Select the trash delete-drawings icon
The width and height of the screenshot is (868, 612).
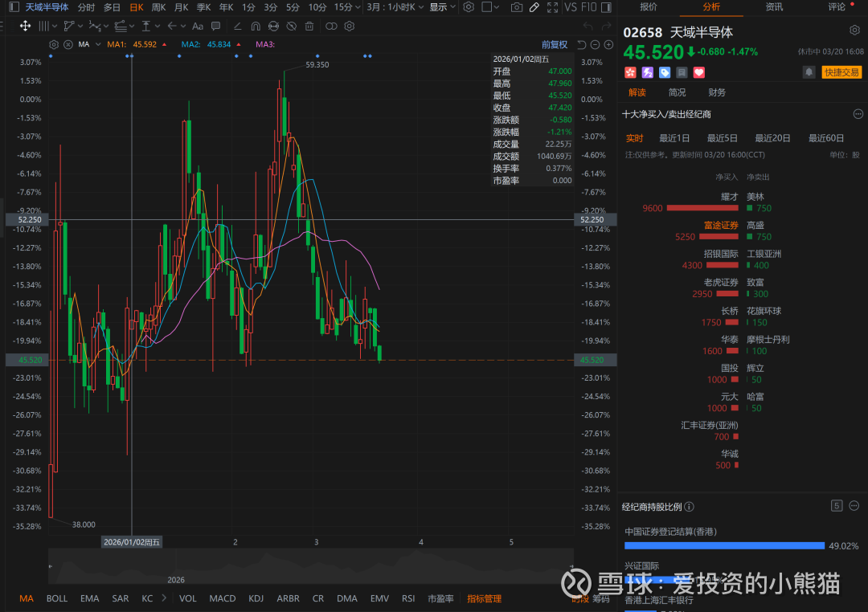[309, 26]
